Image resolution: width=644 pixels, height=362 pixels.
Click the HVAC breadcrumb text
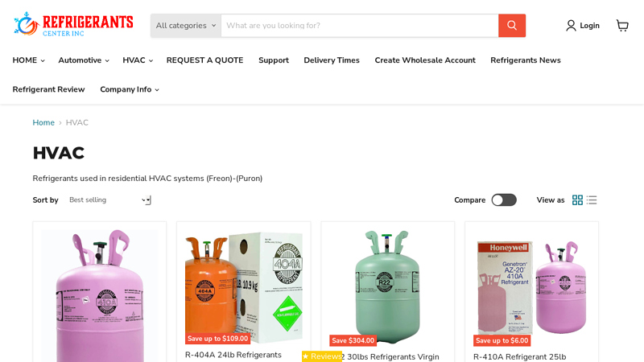click(x=76, y=123)
